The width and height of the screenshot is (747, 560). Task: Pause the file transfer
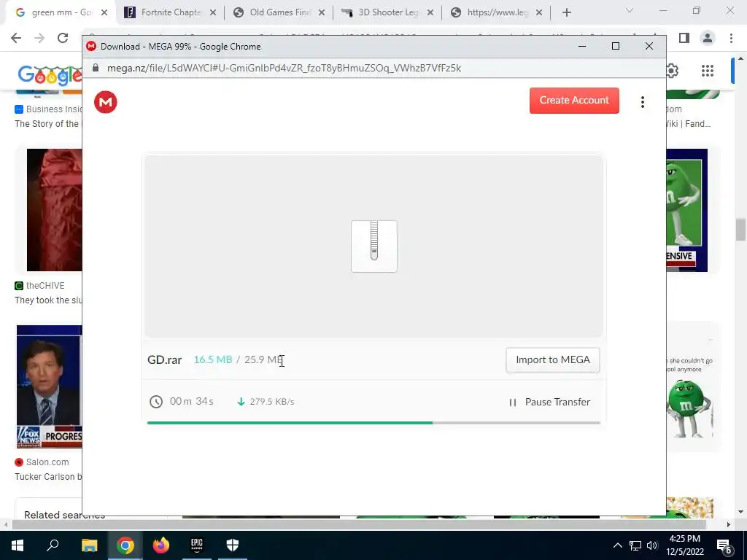[549, 402]
